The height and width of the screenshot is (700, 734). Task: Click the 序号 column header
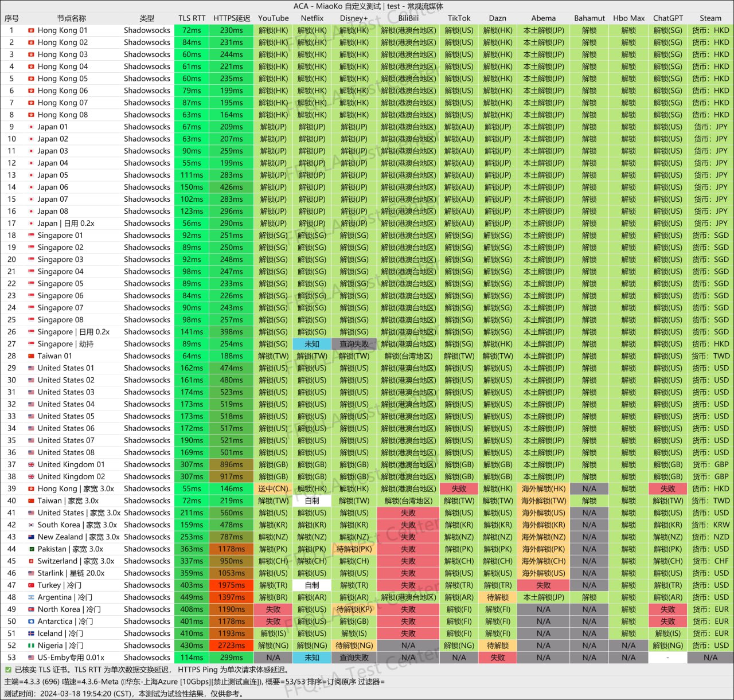pos(11,18)
